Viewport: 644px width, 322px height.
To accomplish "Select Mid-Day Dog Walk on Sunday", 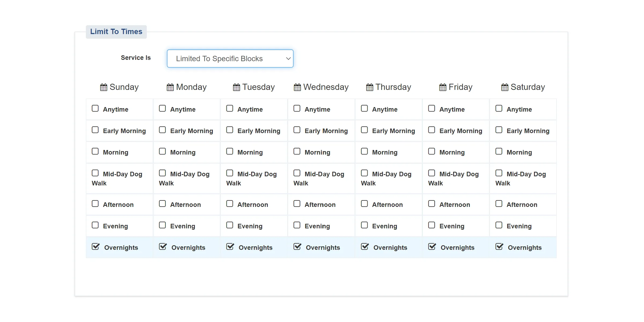I will 95,173.
